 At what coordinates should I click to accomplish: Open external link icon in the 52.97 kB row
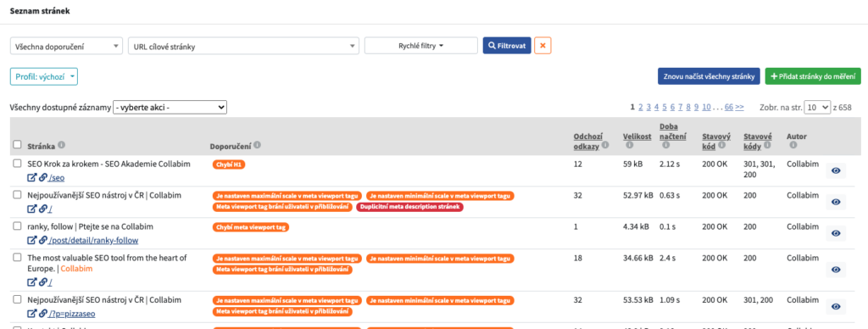click(x=31, y=209)
